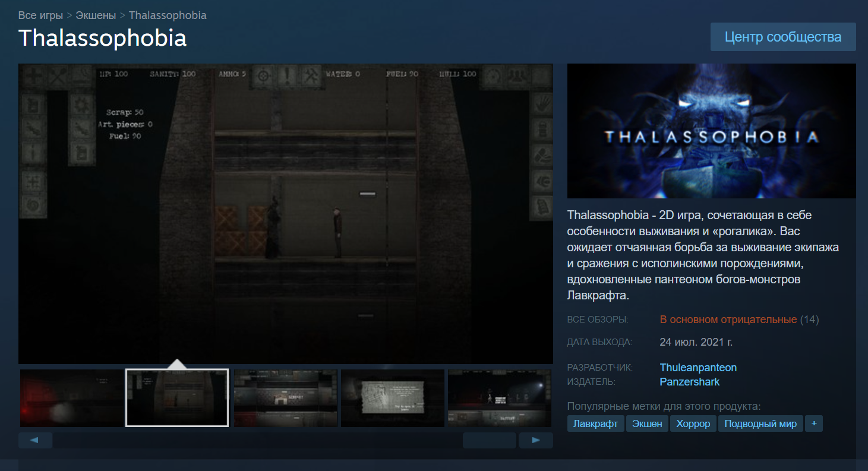The height and width of the screenshot is (471, 868).
Task: Open the "Все игры" breadcrumb link
Action: 40,15
